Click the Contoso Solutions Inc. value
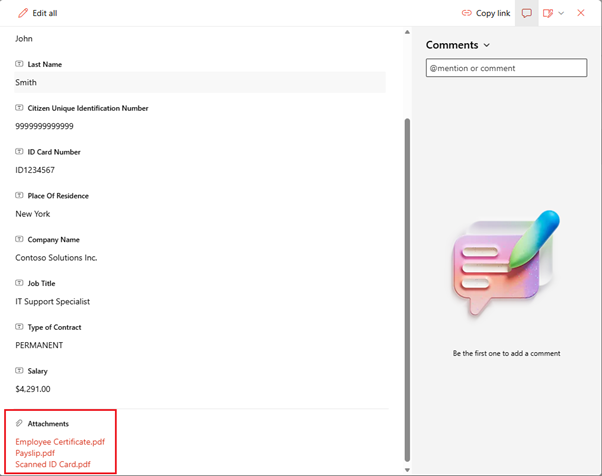602x476 pixels. point(56,258)
